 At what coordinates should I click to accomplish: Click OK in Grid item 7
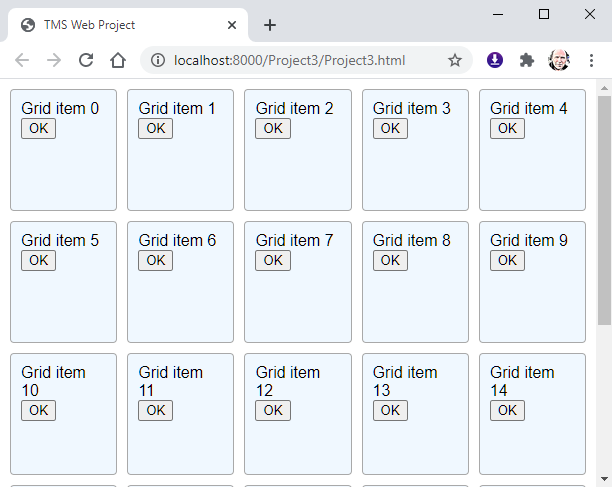(x=273, y=260)
